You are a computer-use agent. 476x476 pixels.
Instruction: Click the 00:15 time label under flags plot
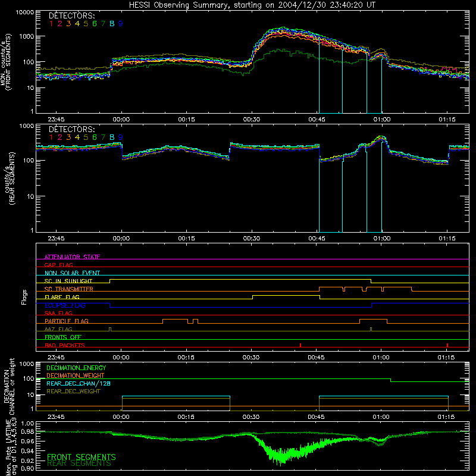tap(186, 358)
